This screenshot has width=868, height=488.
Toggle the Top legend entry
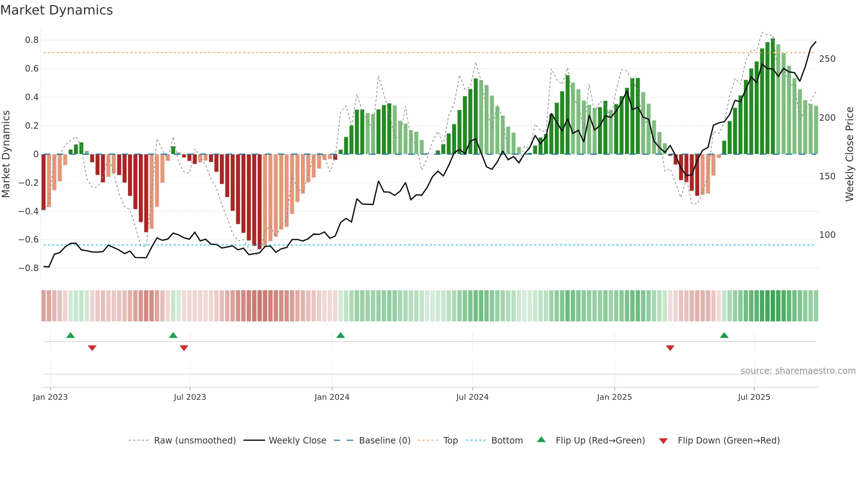438,440
